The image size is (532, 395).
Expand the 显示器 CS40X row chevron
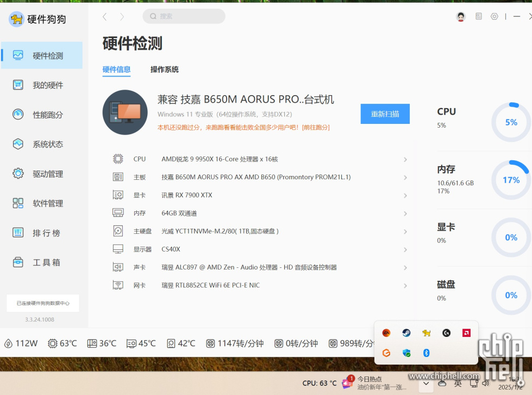(x=405, y=249)
